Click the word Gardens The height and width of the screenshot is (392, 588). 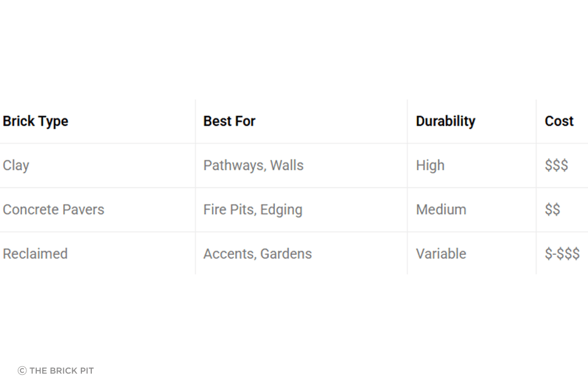click(286, 254)
